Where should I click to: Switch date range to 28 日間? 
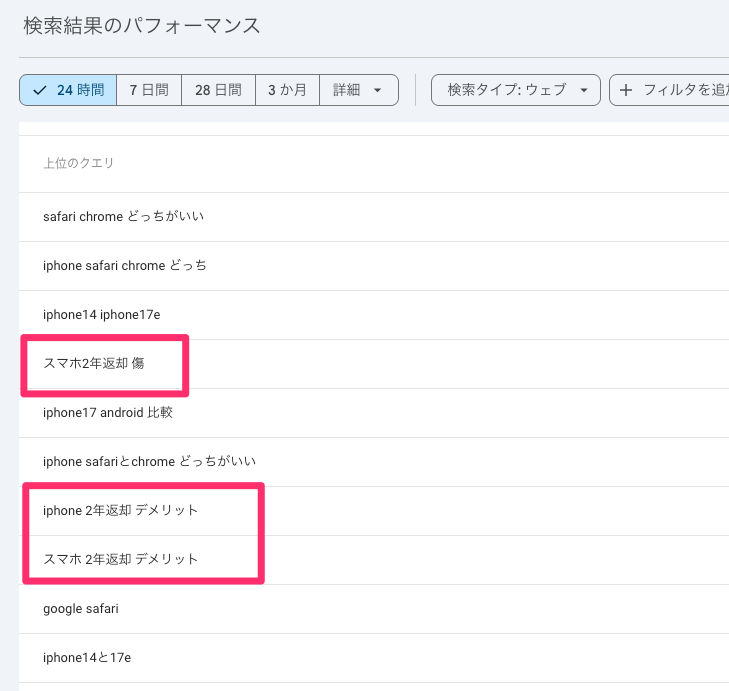(218, 90)
